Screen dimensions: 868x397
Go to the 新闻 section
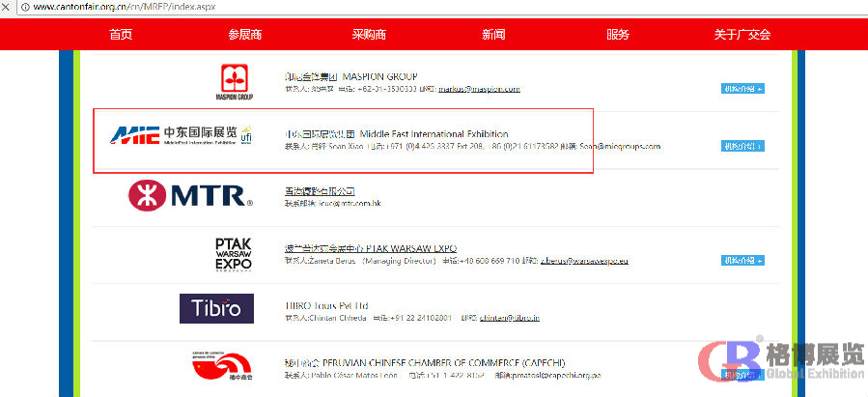(x=493, y=35)
